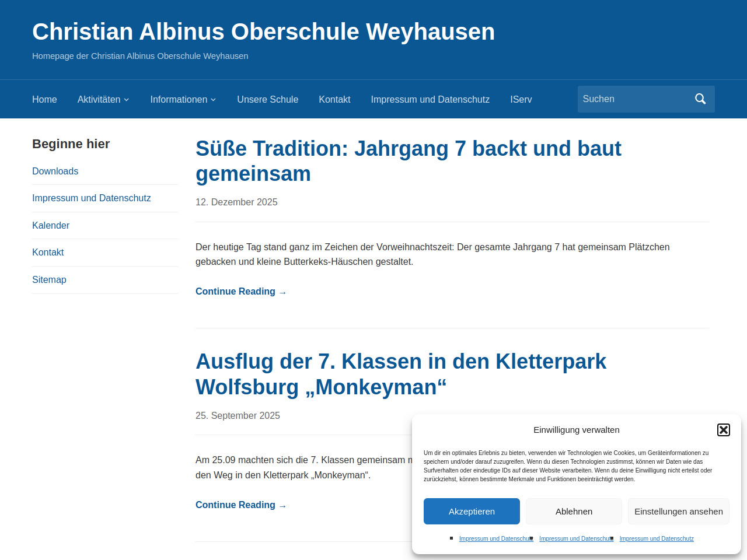Expand the Aktivitäten dropdown menu
Image resolution: width=747 pixels, height=560 pixels.
click(103, 100)
